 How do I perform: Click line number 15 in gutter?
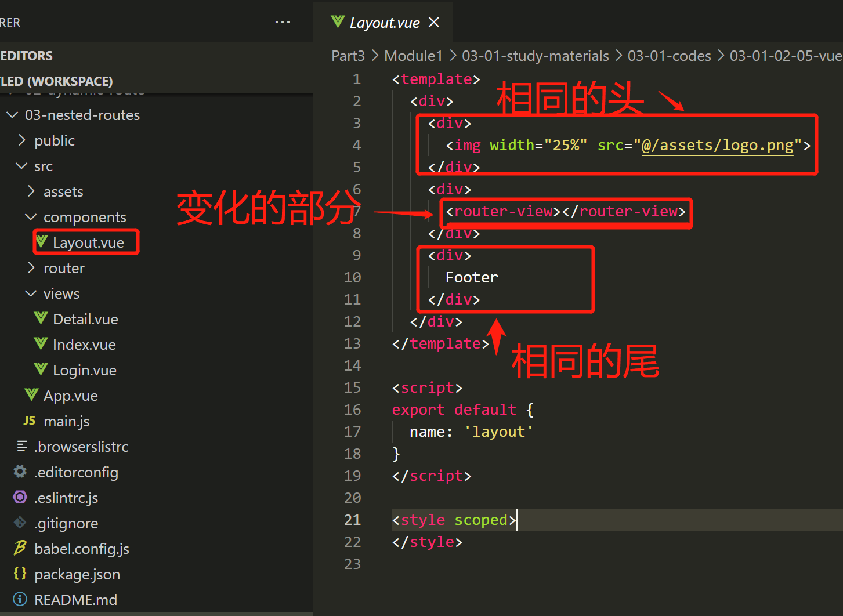352,387
